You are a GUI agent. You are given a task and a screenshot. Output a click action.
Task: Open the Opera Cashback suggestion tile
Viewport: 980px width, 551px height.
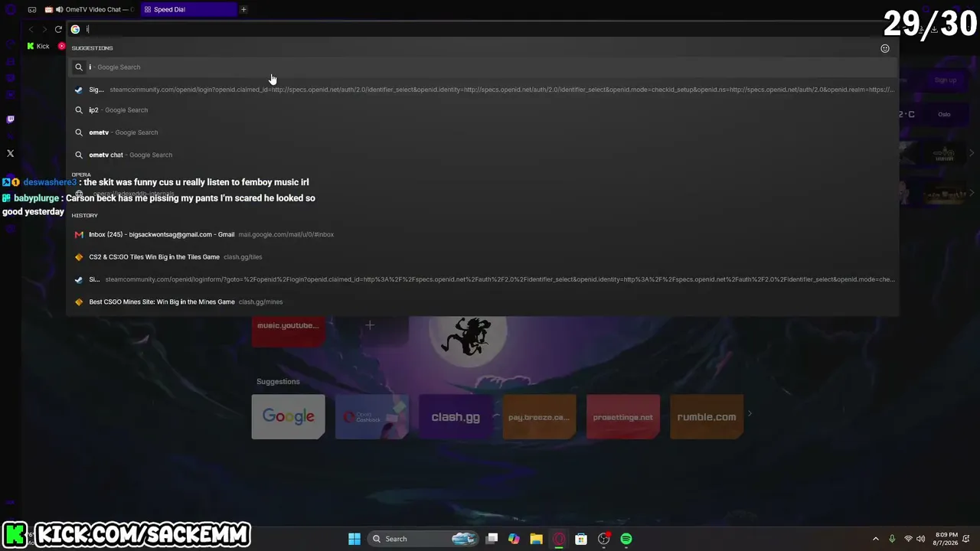pos(372,417)
